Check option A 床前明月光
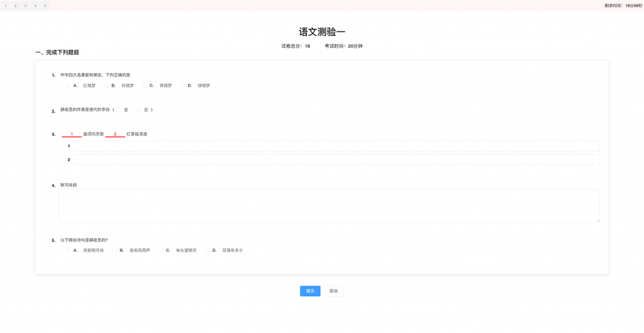 pyautogui.click(x=68, y=250)
